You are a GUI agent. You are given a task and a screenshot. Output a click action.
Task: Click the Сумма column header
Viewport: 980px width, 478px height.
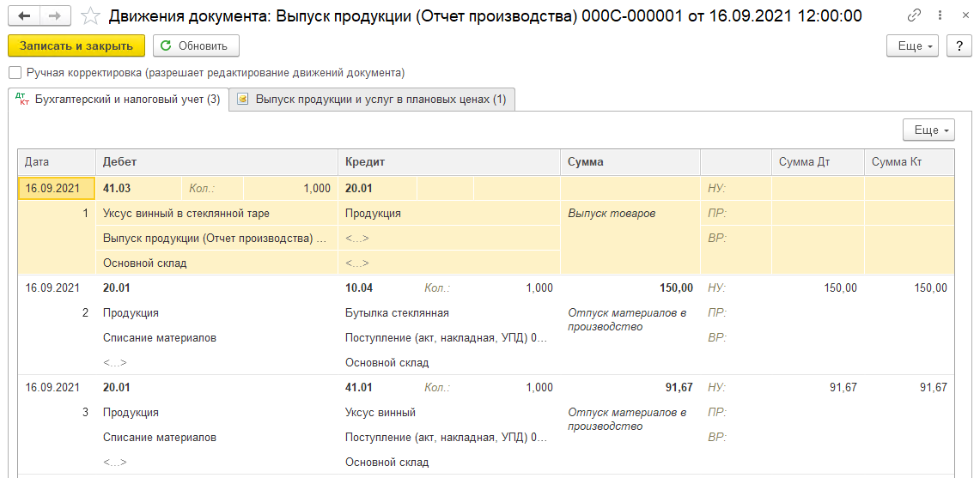tap(630, 162)
